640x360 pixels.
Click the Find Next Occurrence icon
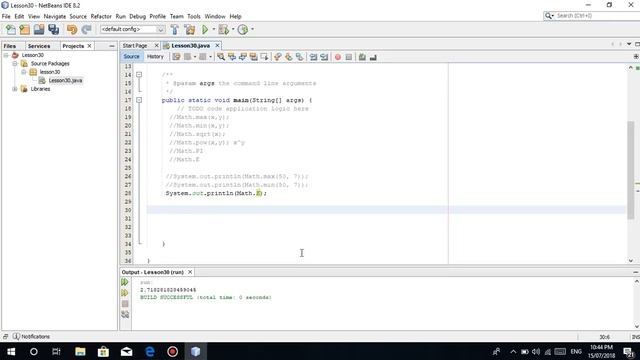243,57
